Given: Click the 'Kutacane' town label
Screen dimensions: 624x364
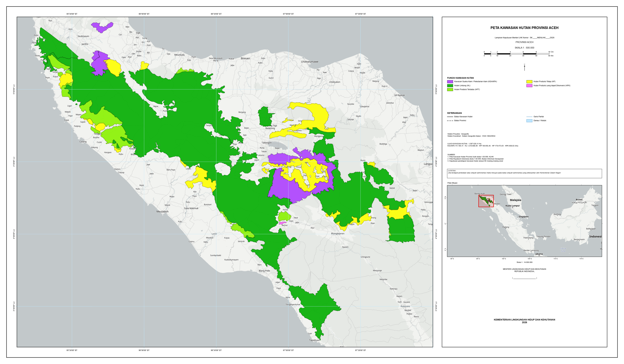Looking at the screenshot, I should click(405, 306).
